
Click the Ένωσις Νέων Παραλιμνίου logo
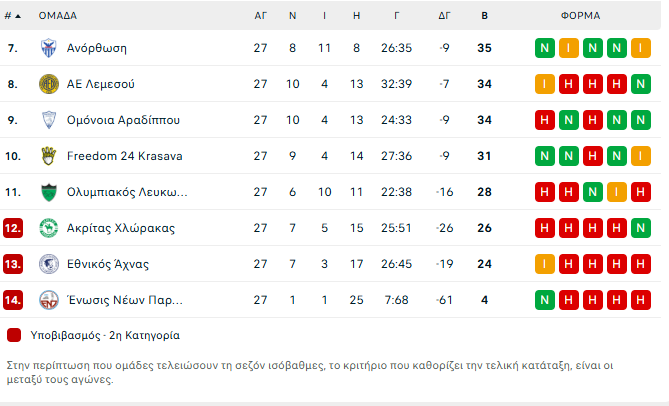[48, 300]
